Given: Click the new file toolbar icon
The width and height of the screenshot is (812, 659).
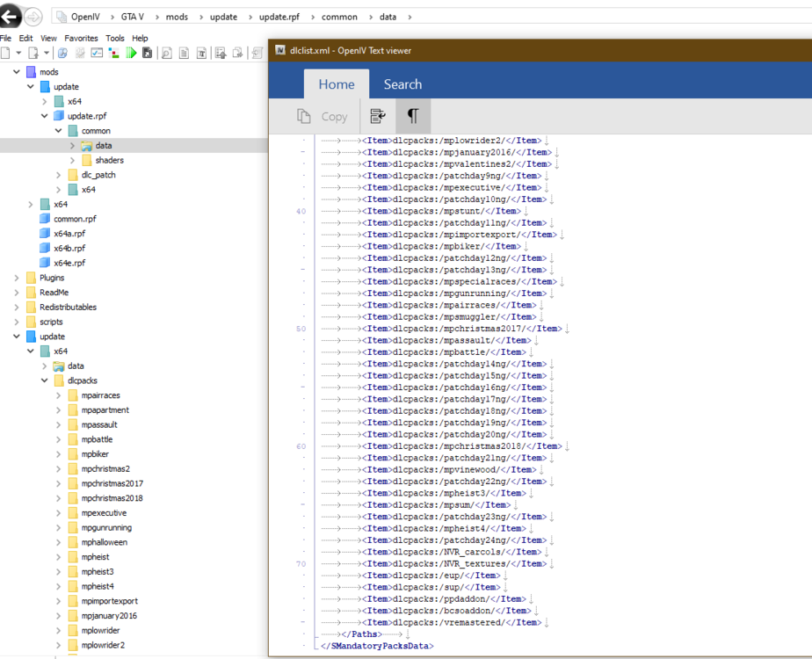Looking at the screenshot, I should coord(5,54).
